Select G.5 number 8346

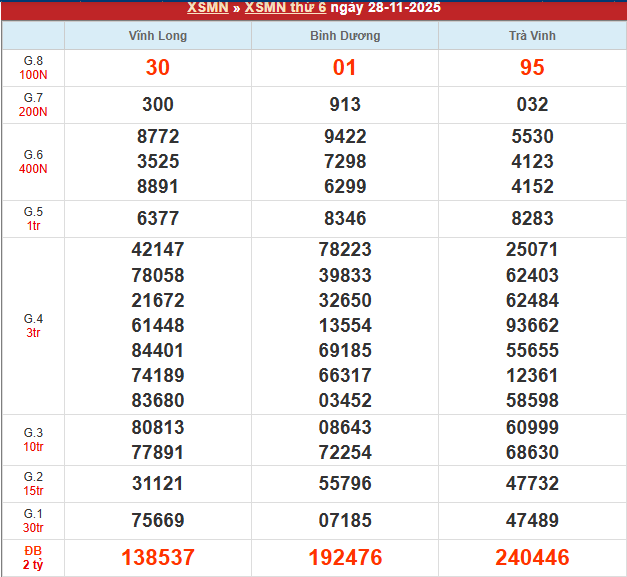click(x=345, y=218)
